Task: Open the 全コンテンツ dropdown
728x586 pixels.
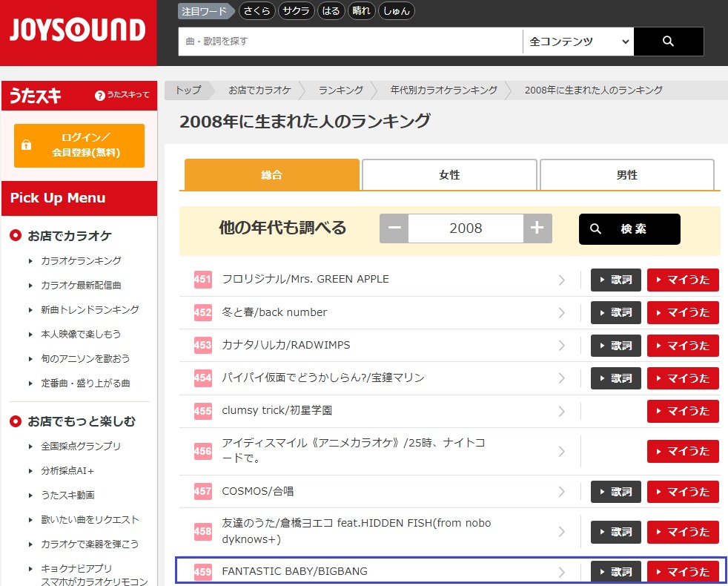Action: [x=578, y=42]
